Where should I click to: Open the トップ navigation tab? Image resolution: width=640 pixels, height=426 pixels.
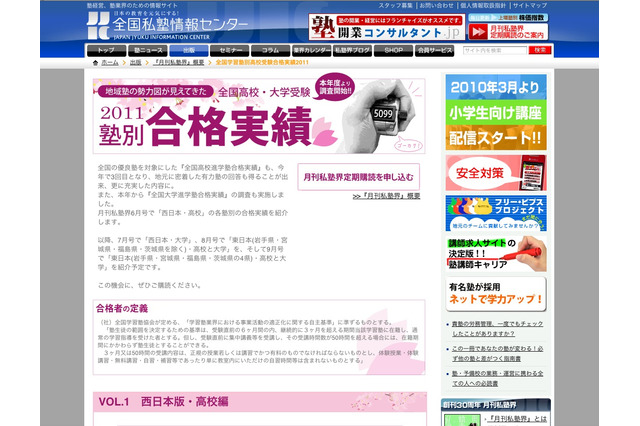(107, 50)
